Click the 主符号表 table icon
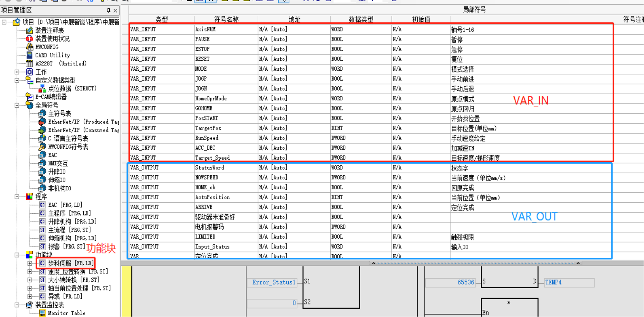 click(42, 114)
